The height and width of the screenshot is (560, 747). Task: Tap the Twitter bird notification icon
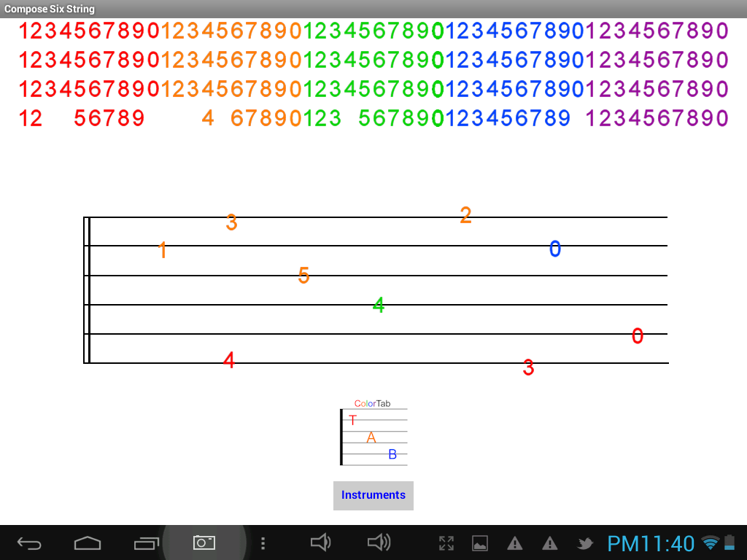(584, 543)
